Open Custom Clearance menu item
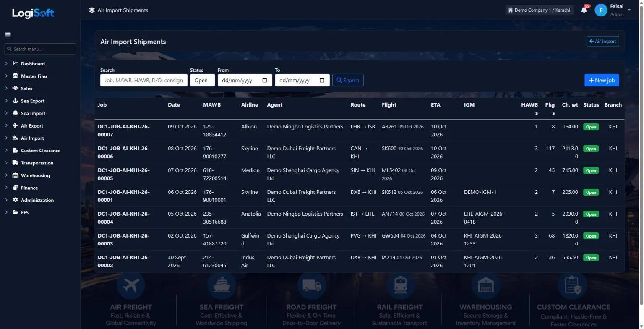Screen dimensions: 644x329 click(x=40, y=150)
